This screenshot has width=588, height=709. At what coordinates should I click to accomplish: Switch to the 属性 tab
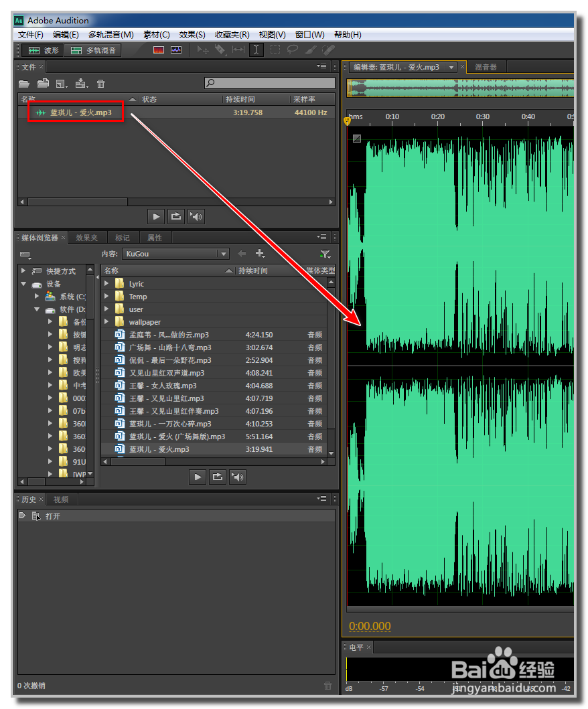pos(154,238)
